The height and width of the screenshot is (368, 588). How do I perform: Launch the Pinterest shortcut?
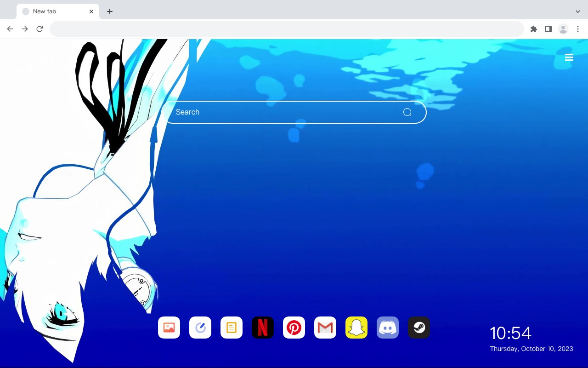pos(294,328)
